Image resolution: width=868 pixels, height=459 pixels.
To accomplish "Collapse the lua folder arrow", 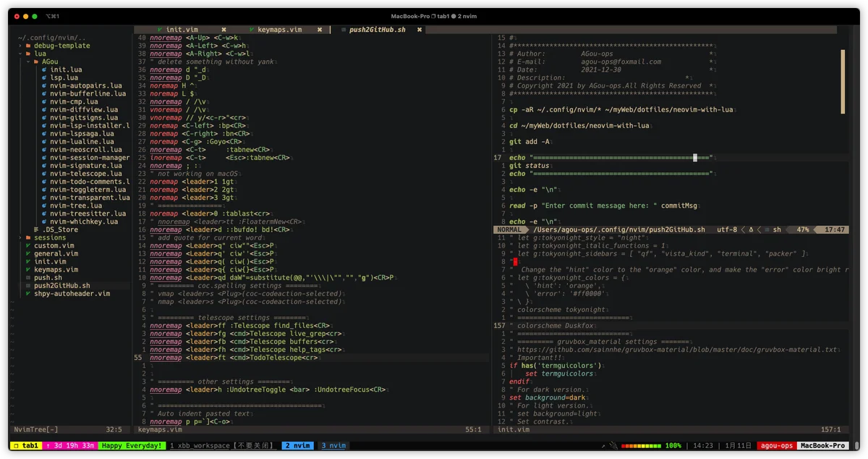I will point(20,54).
